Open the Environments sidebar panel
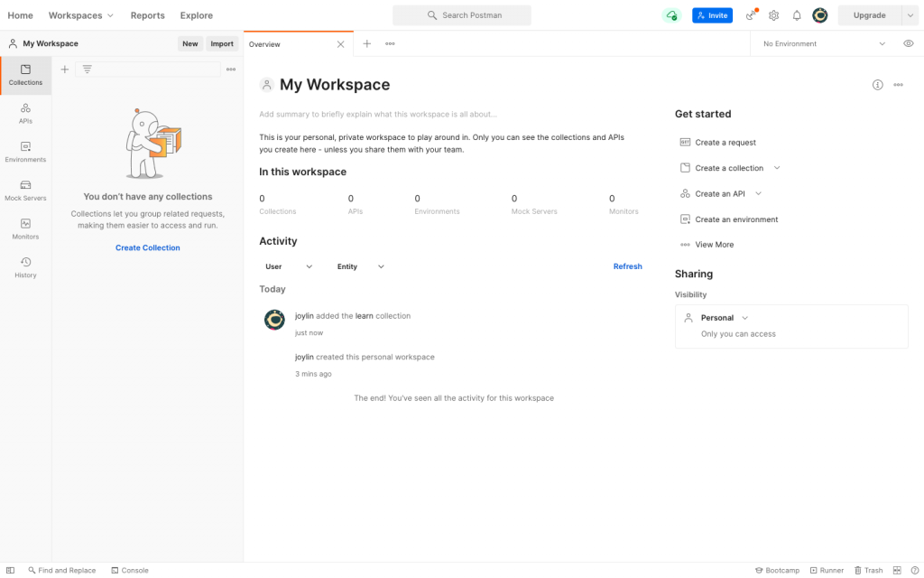This screenshot has height=578, width=924. coord(25,152)
